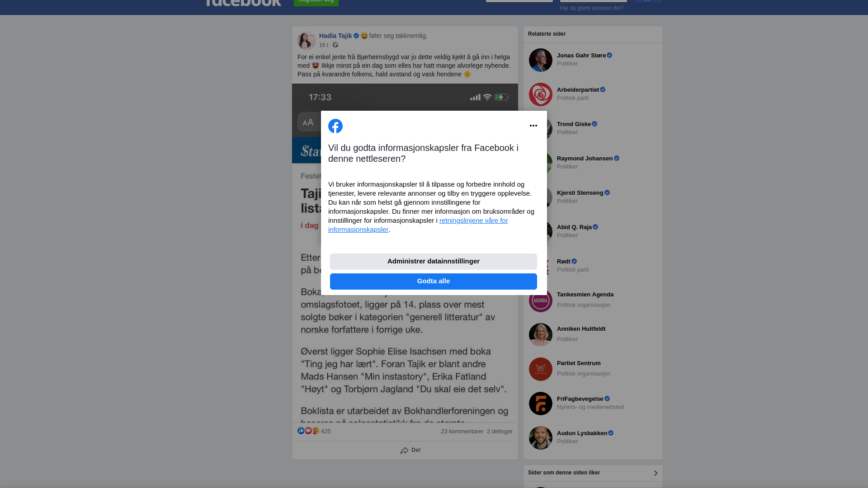Open the Jonas Gahr Støre page link
Screen dimensions: 868x488
[581, 56]
